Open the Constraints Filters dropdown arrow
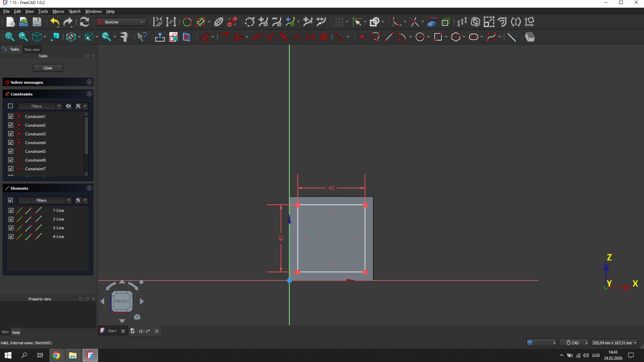Screen dimensions: 644x362 [x=59, y=106]
